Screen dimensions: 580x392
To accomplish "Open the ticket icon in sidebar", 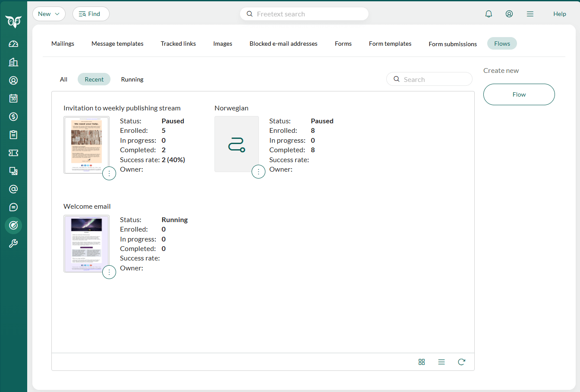I will [13, 153].
